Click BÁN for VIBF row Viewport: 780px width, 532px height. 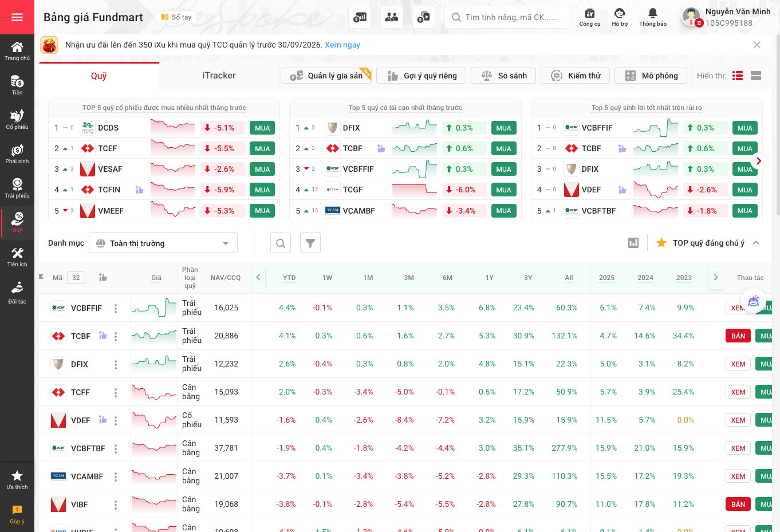pyautogui.click(x=738, y=505)
